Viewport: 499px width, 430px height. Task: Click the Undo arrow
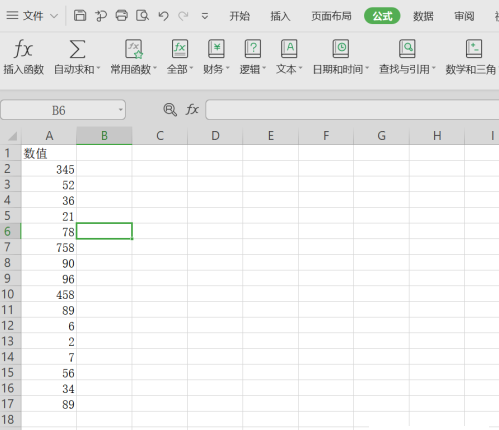tap(163, 16)
